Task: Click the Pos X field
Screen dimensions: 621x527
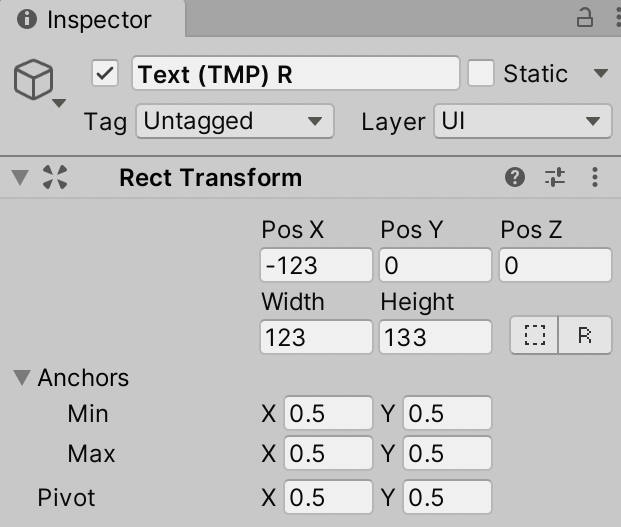Action: (x=316, y=265)
